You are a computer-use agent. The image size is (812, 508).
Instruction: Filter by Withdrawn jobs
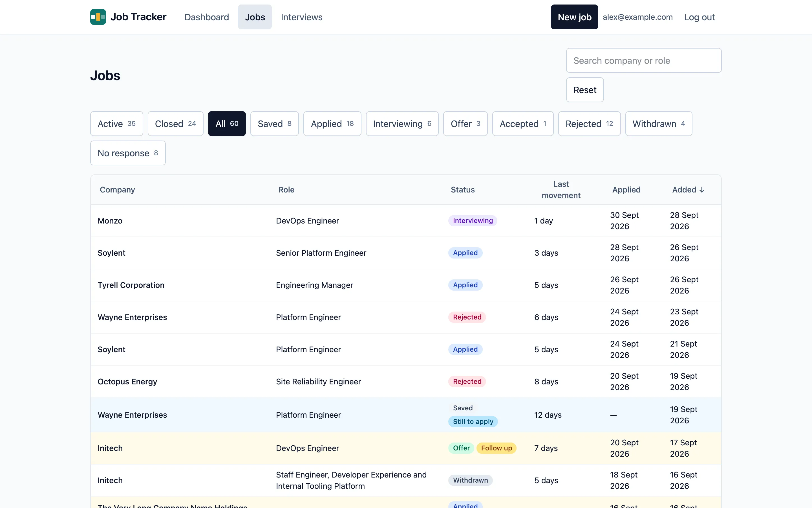coord(659,124)
